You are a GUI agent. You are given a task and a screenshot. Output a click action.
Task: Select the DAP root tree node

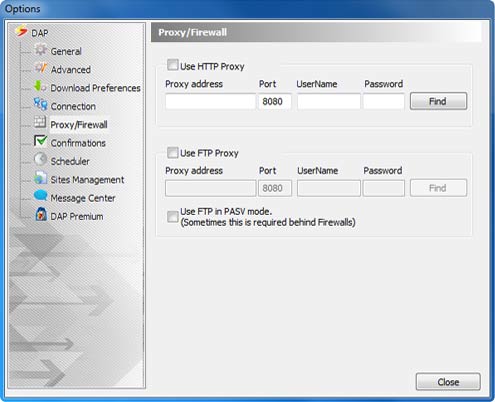[x=40, y=33]
